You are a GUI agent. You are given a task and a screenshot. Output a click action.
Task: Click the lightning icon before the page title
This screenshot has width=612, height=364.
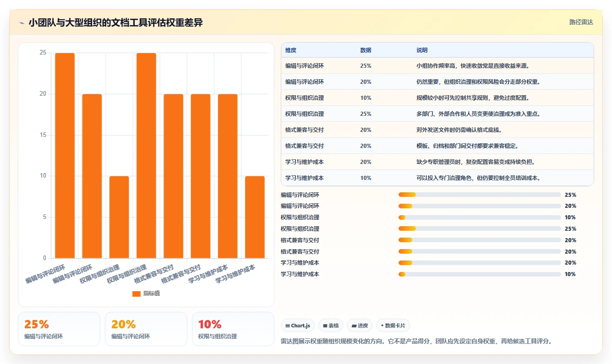pos(22,23)
